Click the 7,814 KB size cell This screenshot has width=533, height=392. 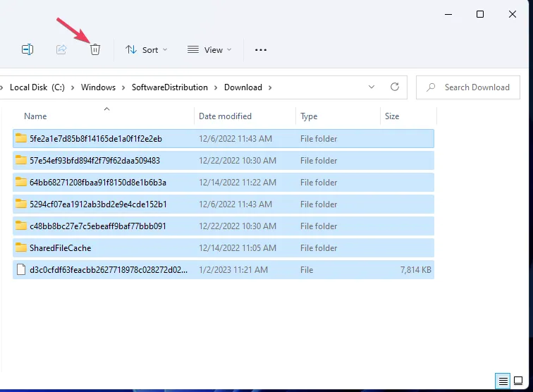click(x=416, y=270)
